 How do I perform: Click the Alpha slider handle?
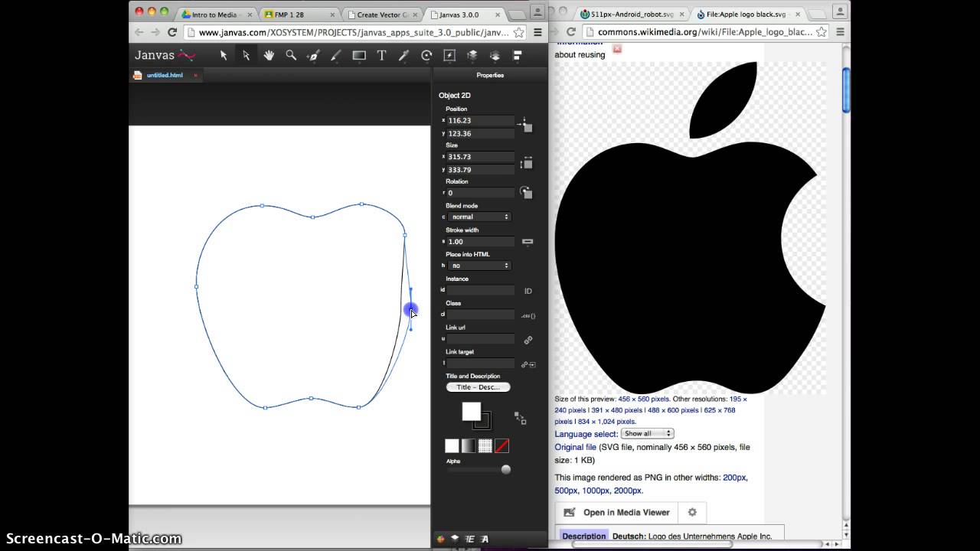point(506,470)
